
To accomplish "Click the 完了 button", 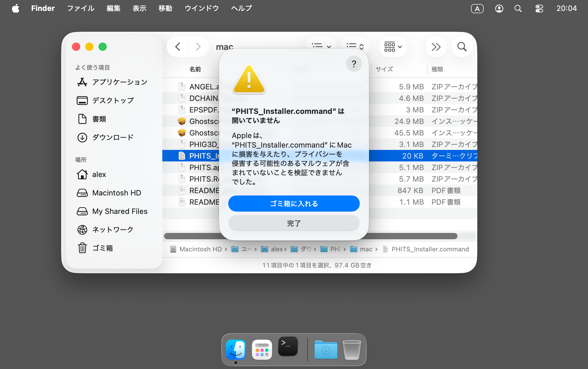I will pos(294,223).
